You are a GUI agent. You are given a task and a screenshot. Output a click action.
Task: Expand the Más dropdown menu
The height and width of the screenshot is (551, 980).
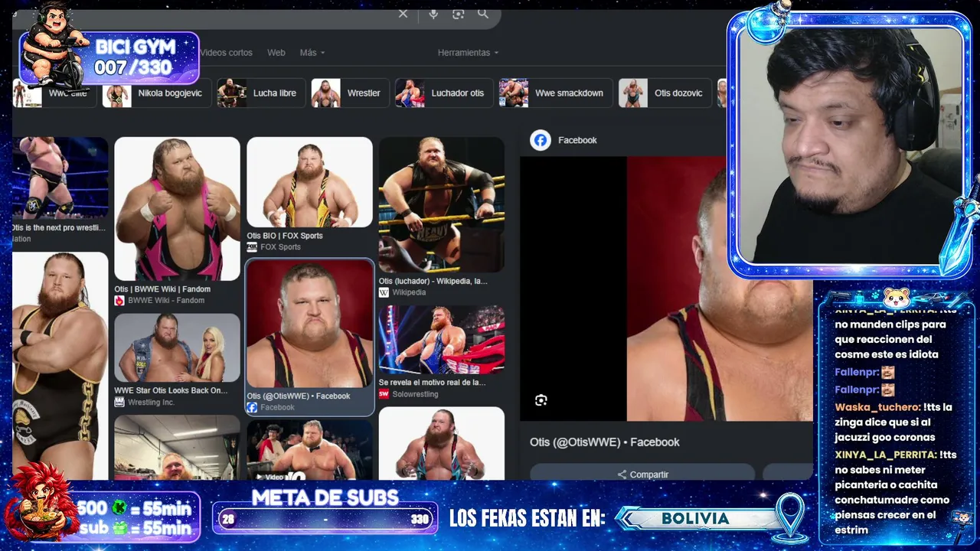click(312, 53)
